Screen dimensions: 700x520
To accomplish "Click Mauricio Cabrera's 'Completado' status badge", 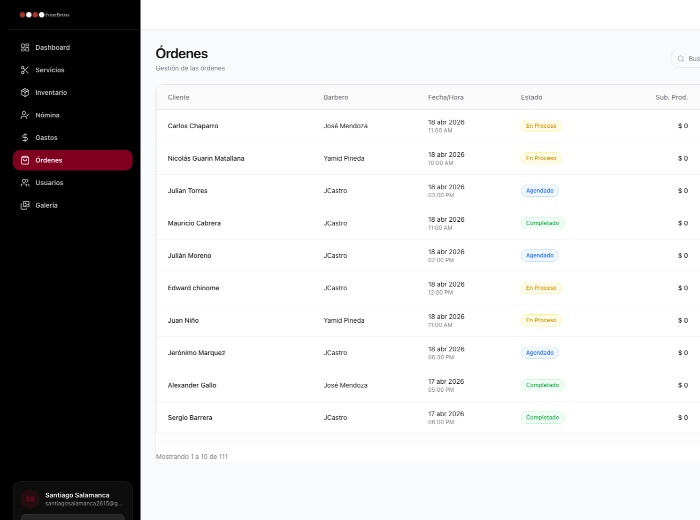I will coord(542,223).
